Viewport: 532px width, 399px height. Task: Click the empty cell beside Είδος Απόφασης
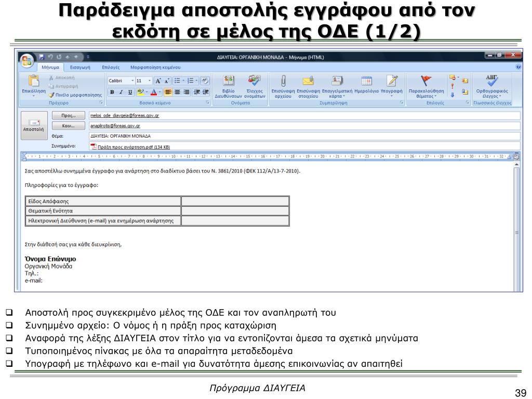(x=235, y=201)
